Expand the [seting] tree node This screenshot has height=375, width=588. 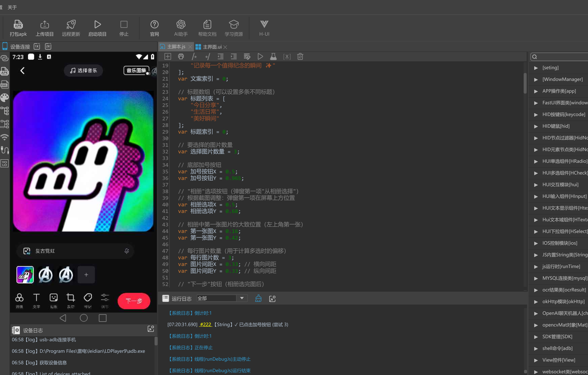click(x=536, y=68)
